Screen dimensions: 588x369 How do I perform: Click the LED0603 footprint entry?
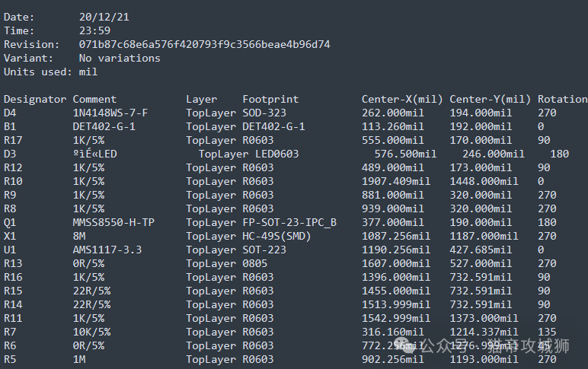click(276, 154)
